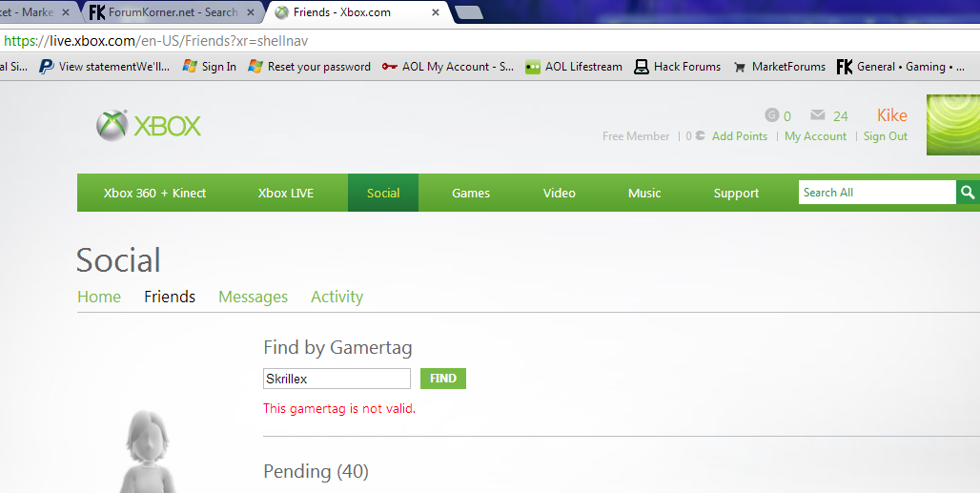This screenshot has height=493, width=980.
Task: Open the Support menu
Action: [736, 193]
